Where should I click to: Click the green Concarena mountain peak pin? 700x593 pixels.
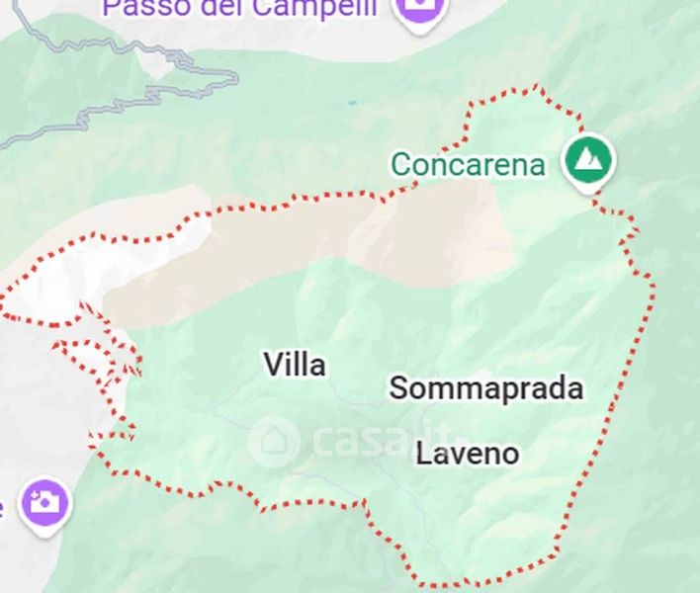(x=589, y=162)
